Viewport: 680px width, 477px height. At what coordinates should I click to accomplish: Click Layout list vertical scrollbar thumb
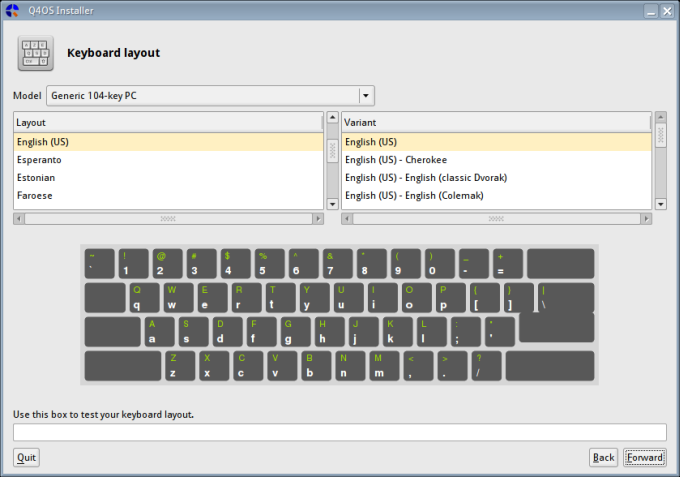[x=333, y=150]
